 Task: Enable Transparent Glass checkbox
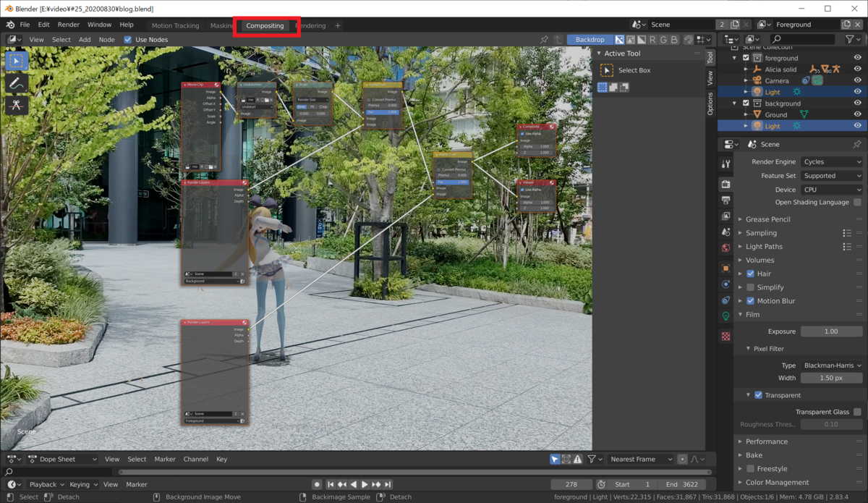(857, 412)
